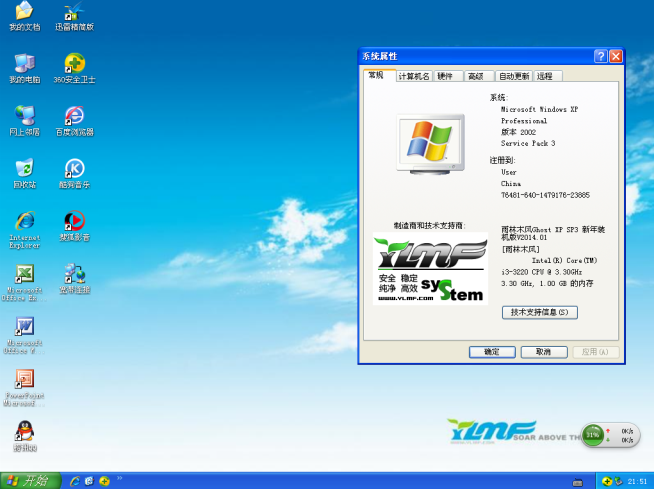Click the Windows XP monitor logo image
This screenshot has height=489, width=654.
(430, 144)
